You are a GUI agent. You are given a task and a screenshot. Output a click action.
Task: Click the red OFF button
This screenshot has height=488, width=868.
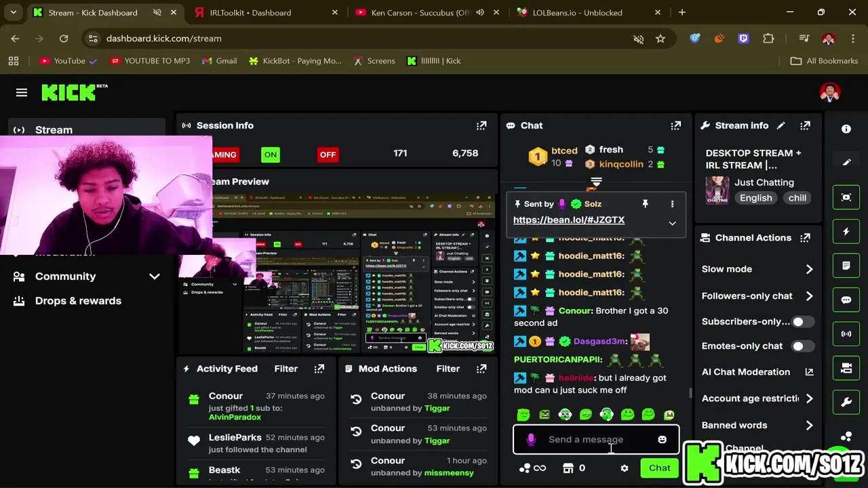328,155
